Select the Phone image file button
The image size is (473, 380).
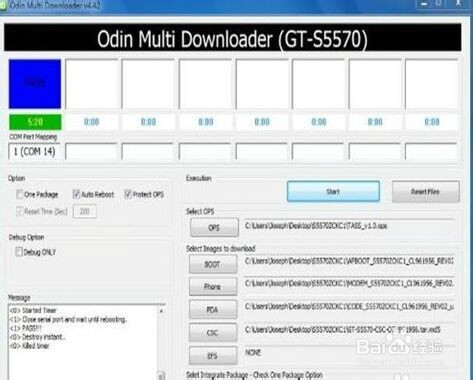click(213, 287)
